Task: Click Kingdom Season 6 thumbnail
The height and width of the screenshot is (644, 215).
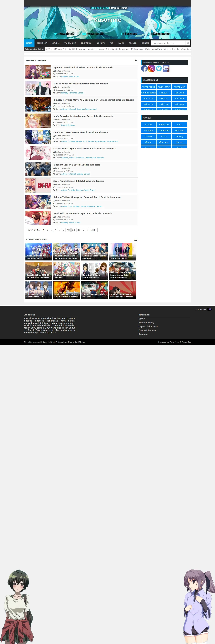Action: coord(38,169)
